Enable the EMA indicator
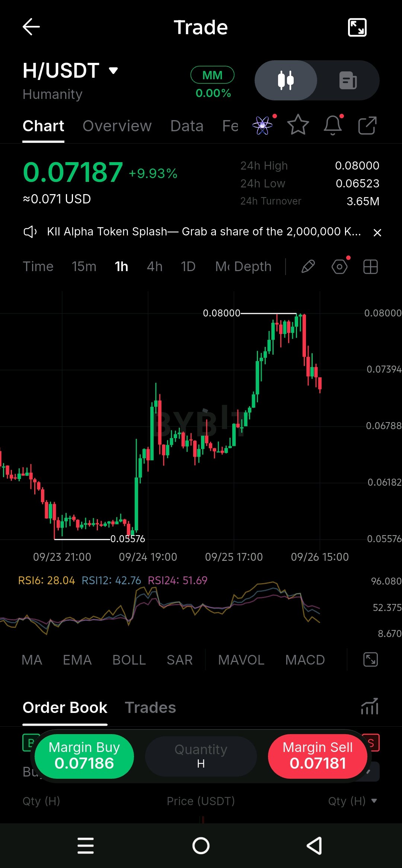This screenshot has width=402, height=868. 77,660
